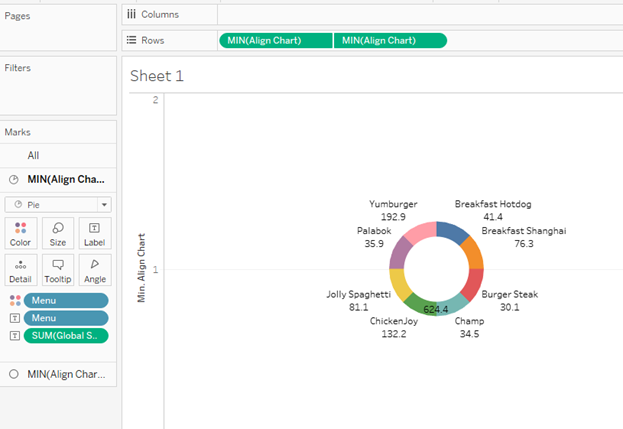Click the red Burger Steak pie slice
Image resolution: width=623 pixels, height=429 pixels.
tap(473, 284)
